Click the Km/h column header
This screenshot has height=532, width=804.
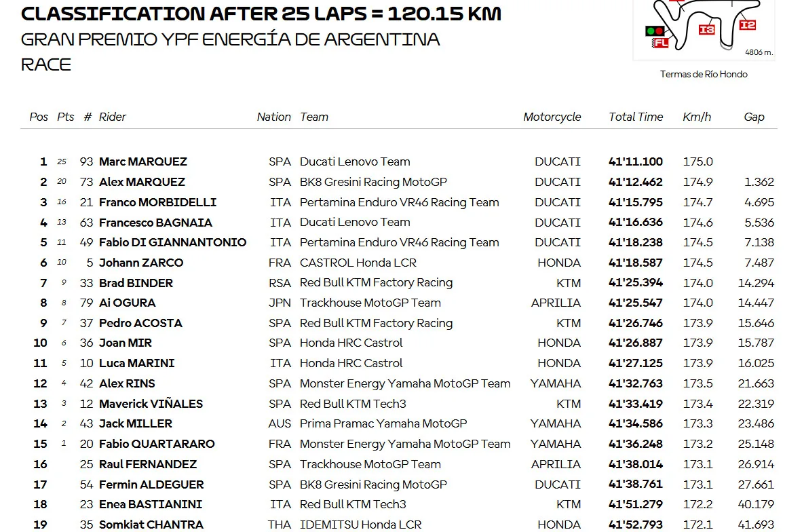696,117
